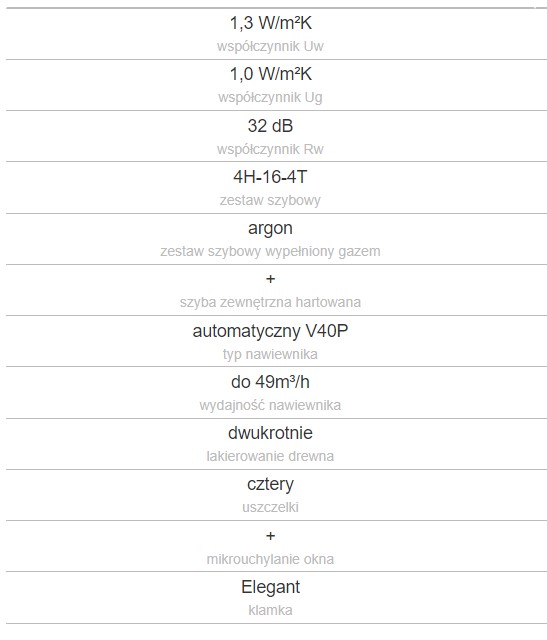The height and width of the screenshot is (640, 547).
Task: Click the 4H-16-4T glazing value
Action: pyautogui.click(x=270, y=177)
